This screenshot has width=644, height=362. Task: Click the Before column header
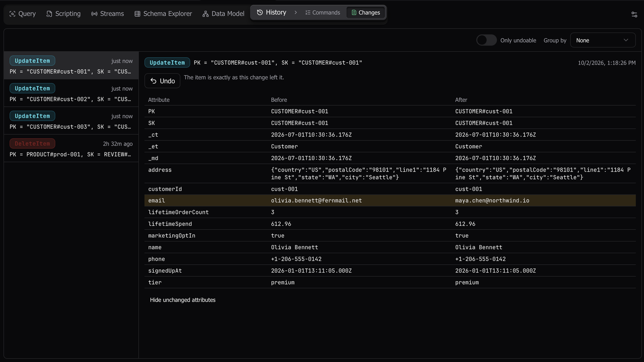pyautogui.click(x=279, y=100)
